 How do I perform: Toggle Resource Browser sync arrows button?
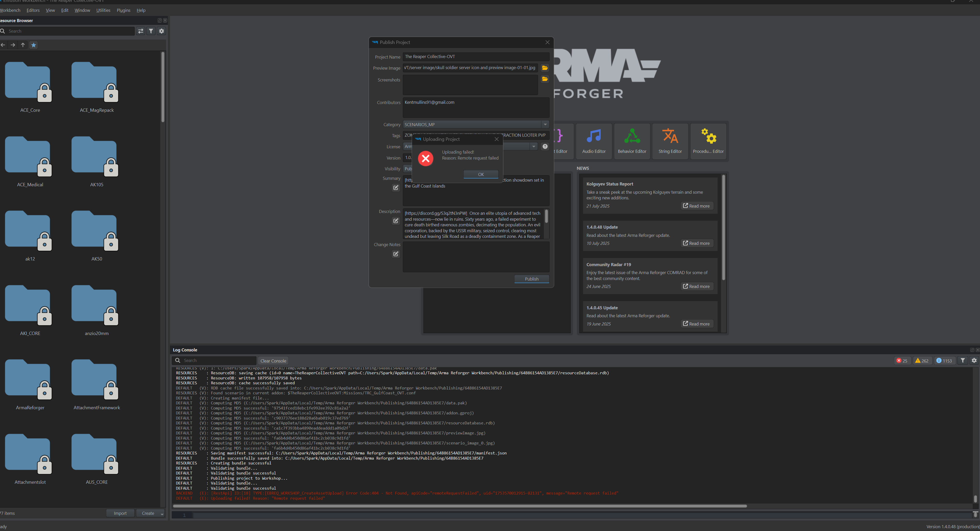coord(141,31)
